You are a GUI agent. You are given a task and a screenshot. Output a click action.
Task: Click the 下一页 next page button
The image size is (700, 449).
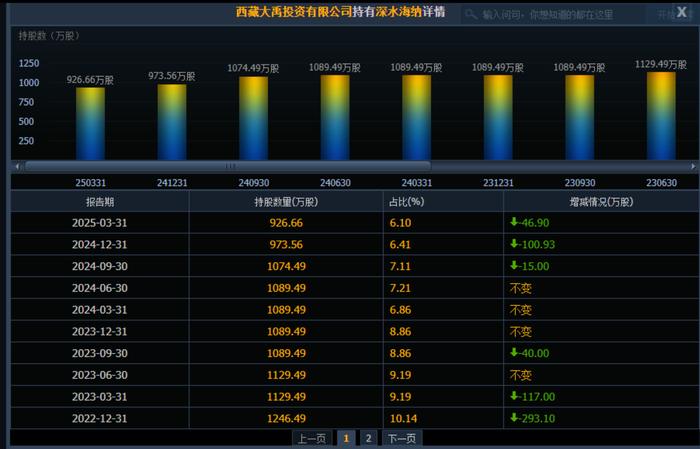[402, 438]
